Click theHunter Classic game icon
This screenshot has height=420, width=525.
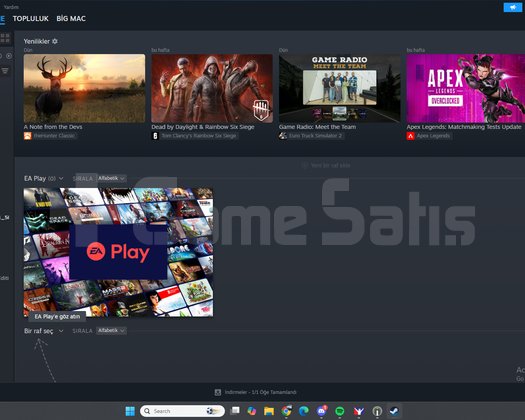click(27, 136)
